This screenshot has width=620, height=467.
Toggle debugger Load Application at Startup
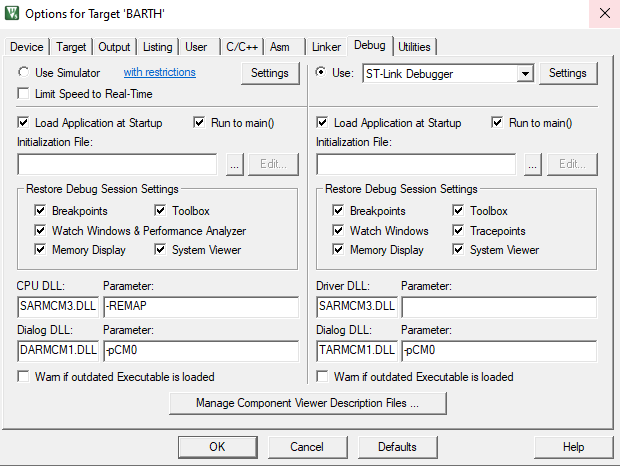(322, 123)
